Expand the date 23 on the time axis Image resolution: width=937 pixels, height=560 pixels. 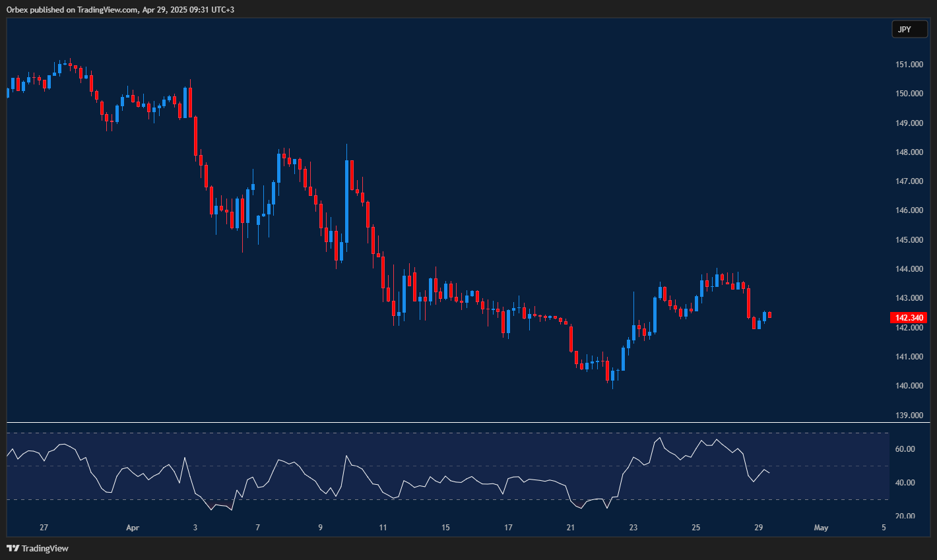633,528
